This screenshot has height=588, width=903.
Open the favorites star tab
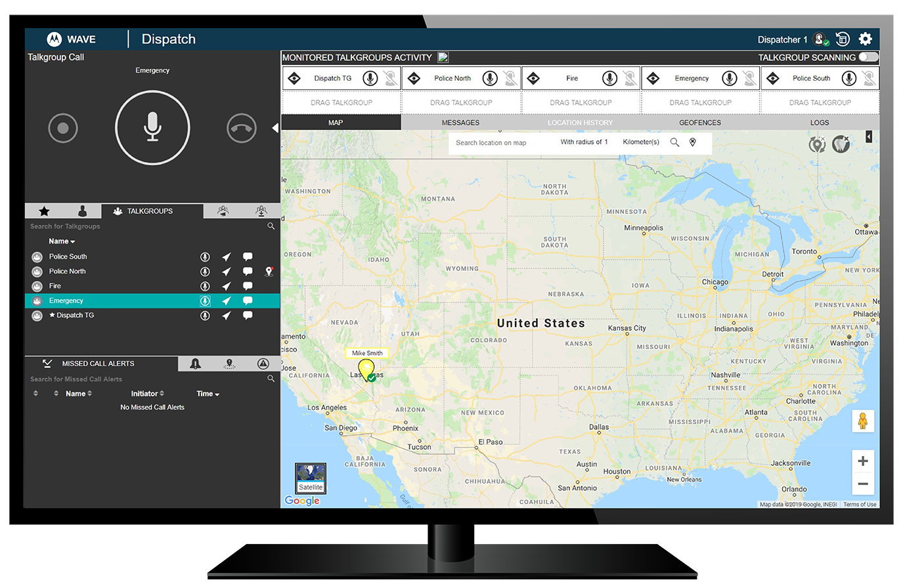tap(44, 211)
